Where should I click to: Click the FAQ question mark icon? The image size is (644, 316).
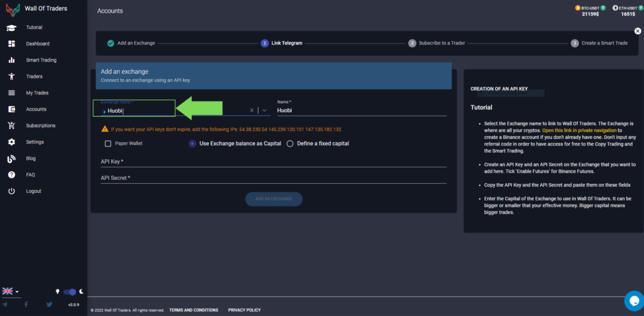[x=11, y=174]
